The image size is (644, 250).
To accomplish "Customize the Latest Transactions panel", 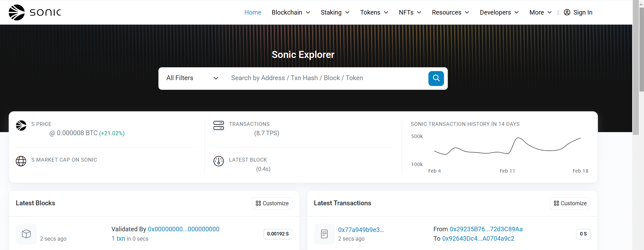I will click(x=570, y=204).
